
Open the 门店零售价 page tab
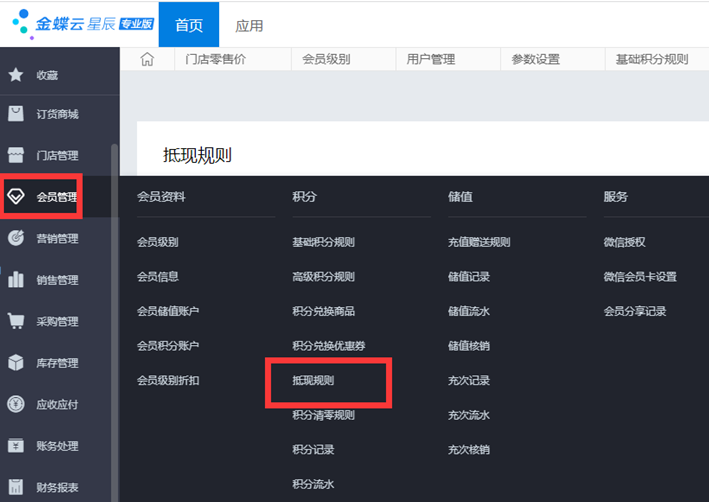click(216, 60)
